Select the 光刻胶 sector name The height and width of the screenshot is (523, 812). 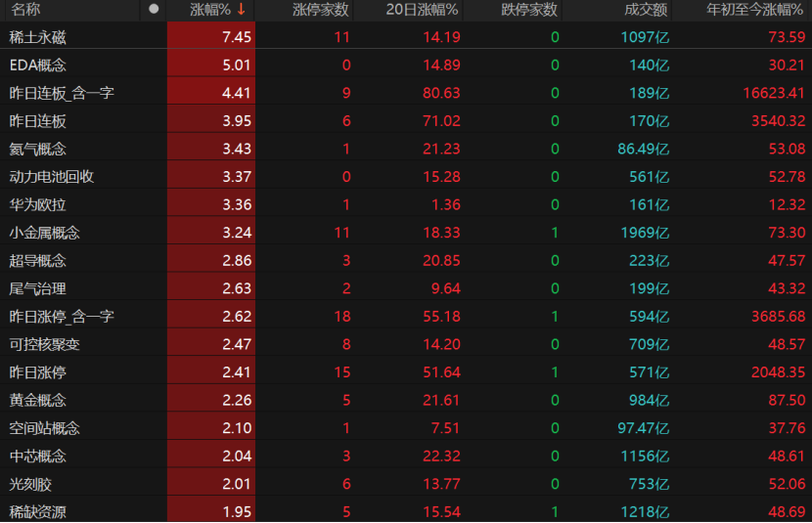pos(30,484)
